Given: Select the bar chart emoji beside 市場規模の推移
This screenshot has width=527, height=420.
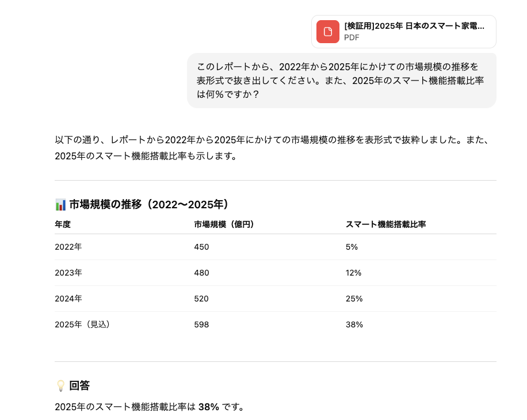Looking at the screenshot, I should (x=59, y=203).
